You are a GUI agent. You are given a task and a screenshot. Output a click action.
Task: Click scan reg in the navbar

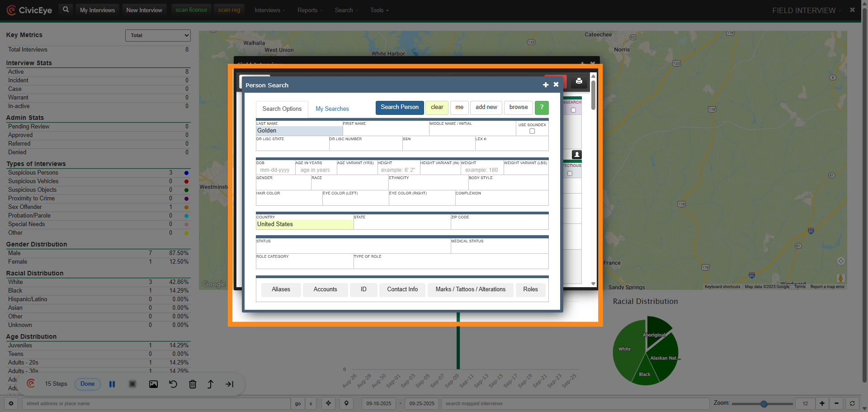pos(229,9)
